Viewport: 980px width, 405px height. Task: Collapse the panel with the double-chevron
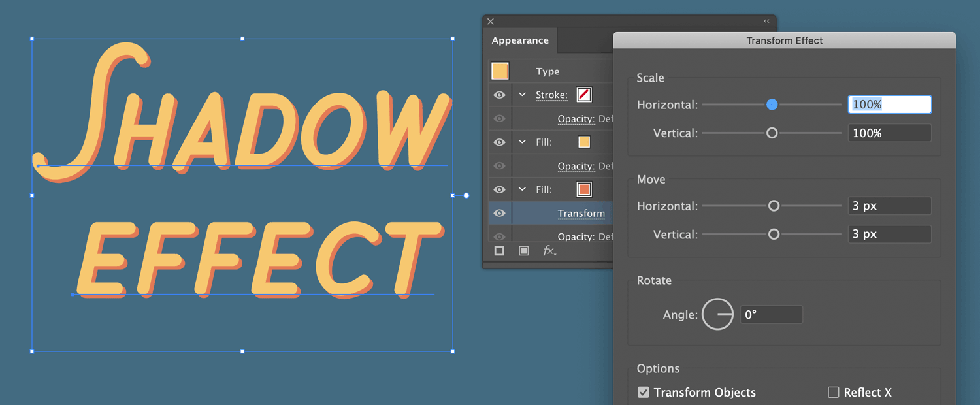(766, 21)
